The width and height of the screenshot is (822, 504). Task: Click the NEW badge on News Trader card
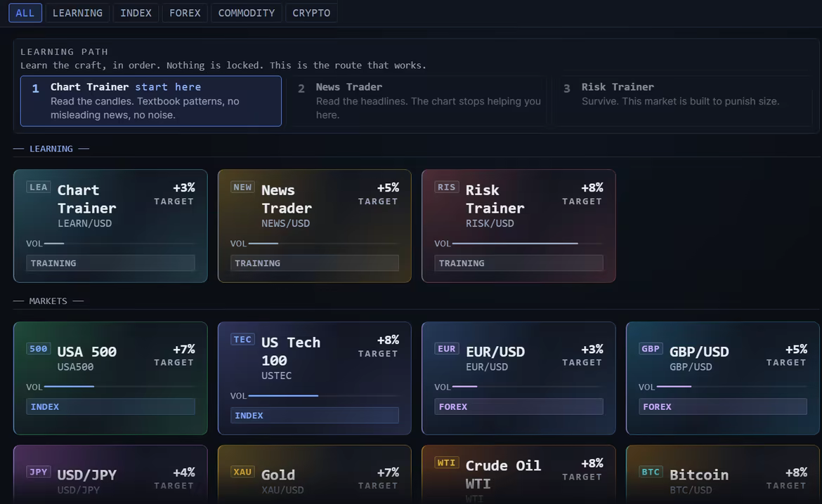point(242,187)
